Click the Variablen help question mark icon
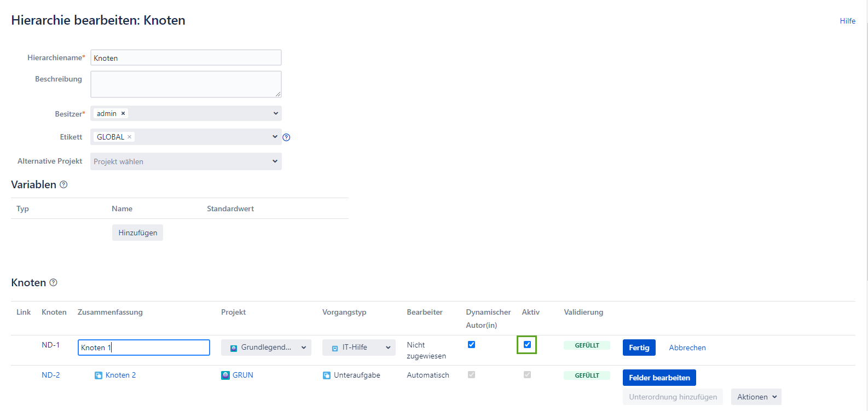This screenshot has width=868, height=411. pos(63,184)
